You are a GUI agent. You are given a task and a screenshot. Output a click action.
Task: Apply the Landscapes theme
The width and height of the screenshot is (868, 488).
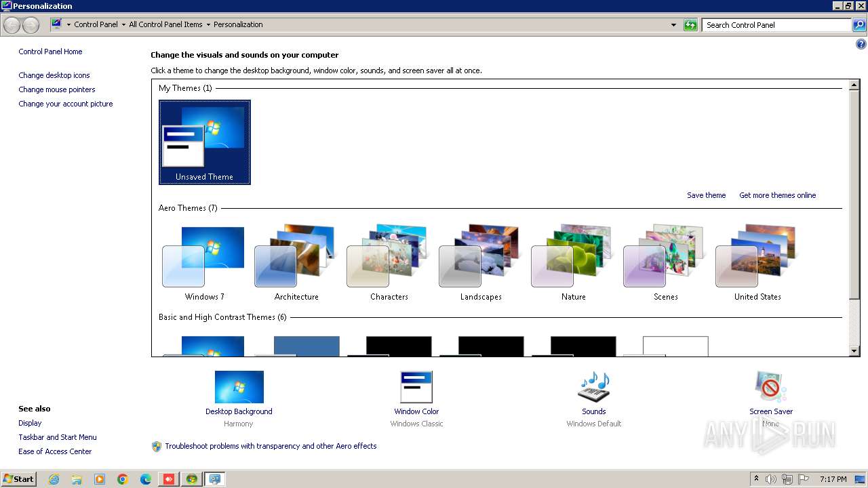click(x=481, y=263)
